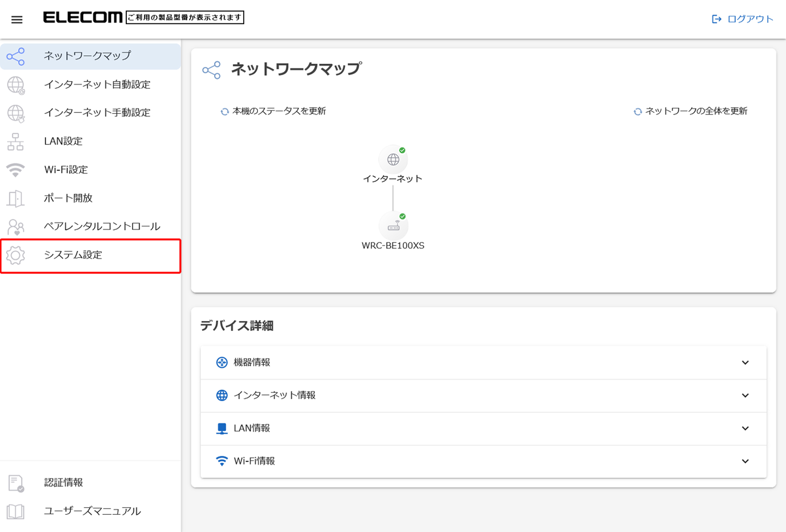The height and width of the screenshot is (532, 786).
Task: Open the ユーザーズマニュアル link
Action: pos(92,511)
